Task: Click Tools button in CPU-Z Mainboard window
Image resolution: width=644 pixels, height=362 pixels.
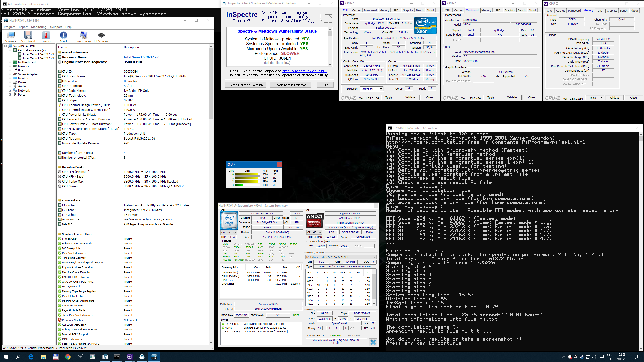Action: click(x=490, y=97)
